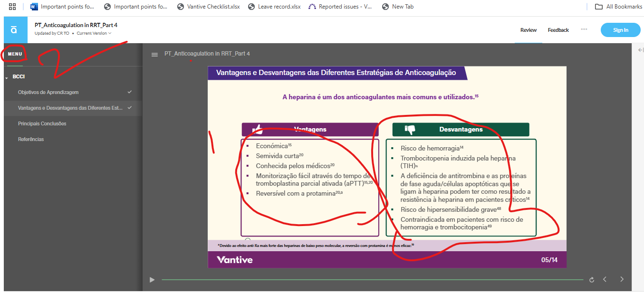Click the 'Económica' bullet text
Screen dimensions: 644x293
point(274,146)
